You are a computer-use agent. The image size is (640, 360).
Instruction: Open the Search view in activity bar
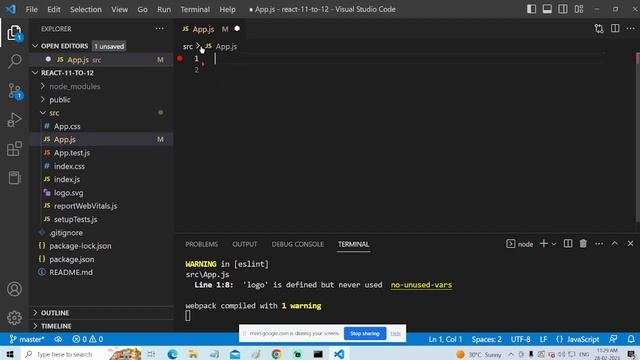tap(14, 61)
